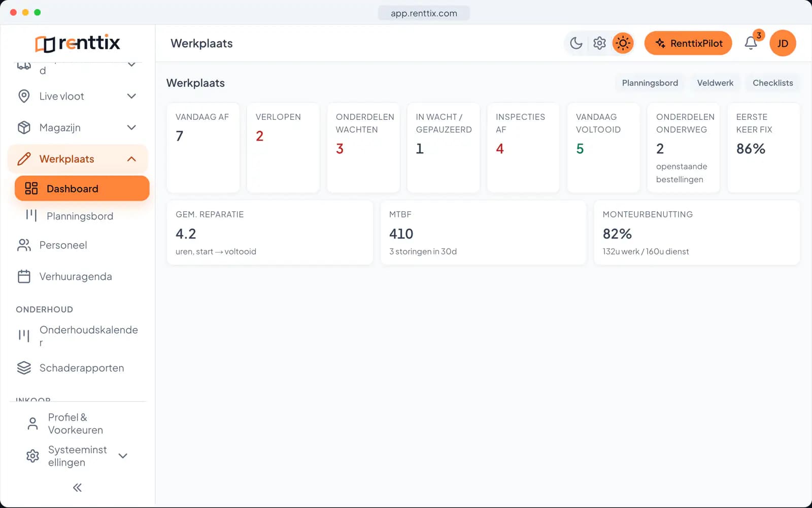Click the Eerste keer fix 86% value
The height and width of the screenshot is (508, 812).
click(x=751, y=149)
